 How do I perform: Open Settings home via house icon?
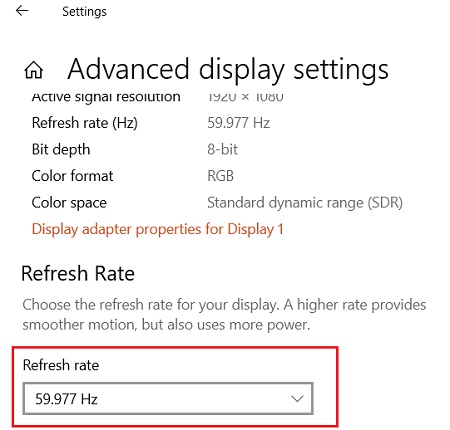click(x=34, y=70)
